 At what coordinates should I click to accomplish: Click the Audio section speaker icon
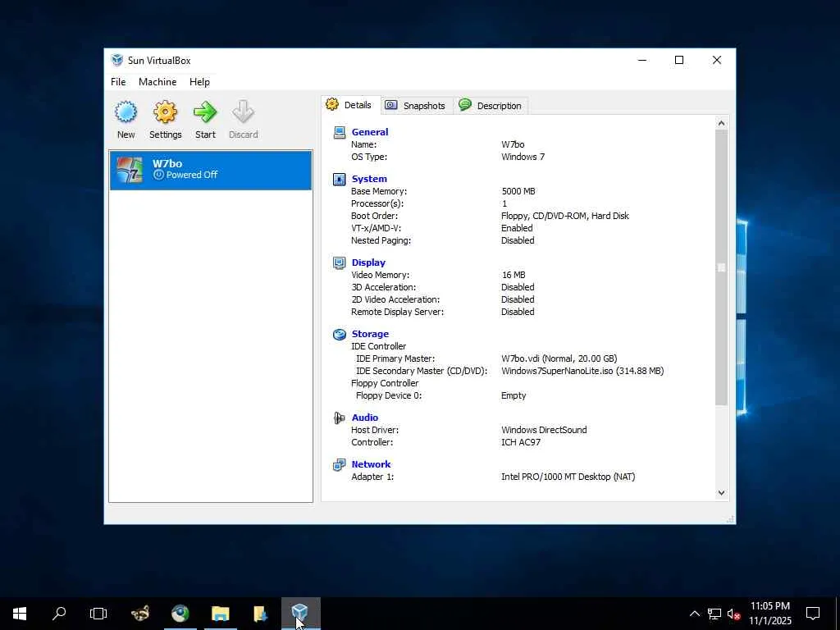pos(339,418)
